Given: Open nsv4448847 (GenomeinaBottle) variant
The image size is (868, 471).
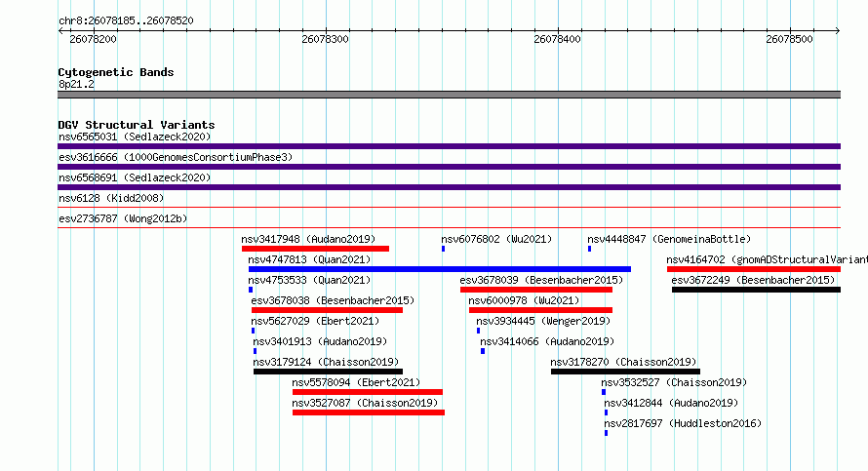Looking at the screenshot, I should click(669, 239).
